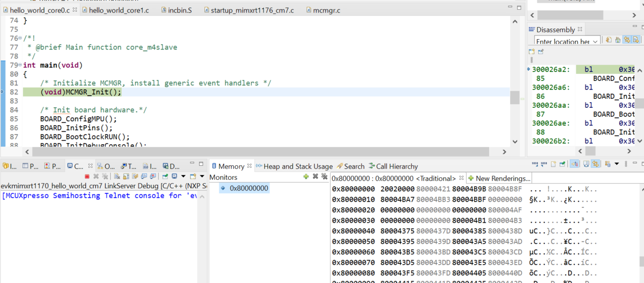Enable scroll lock in the Console

point(125,176)
